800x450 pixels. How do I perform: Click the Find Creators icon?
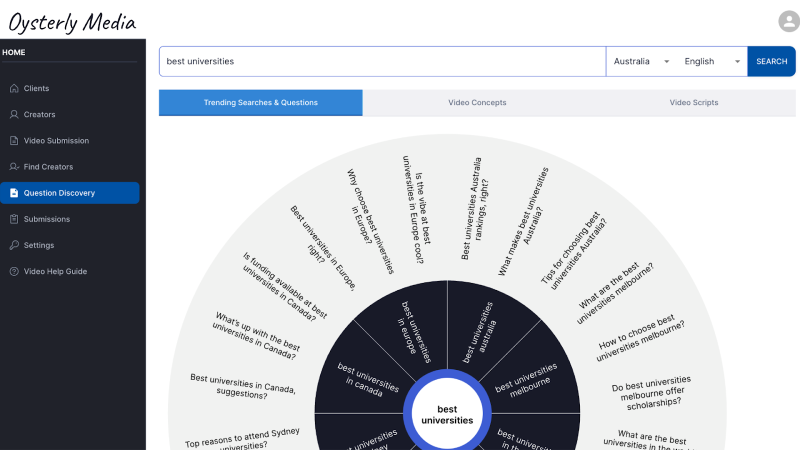point(14,167)
